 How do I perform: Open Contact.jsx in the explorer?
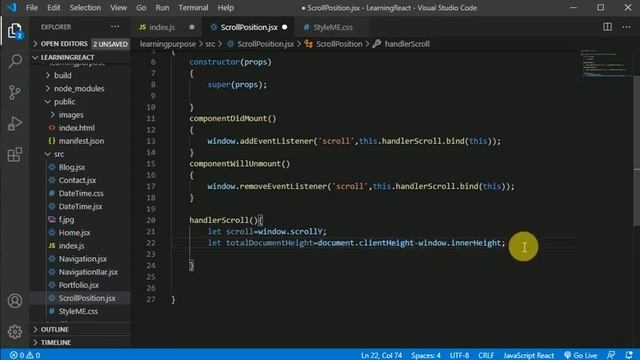click(x=77, y=180)
